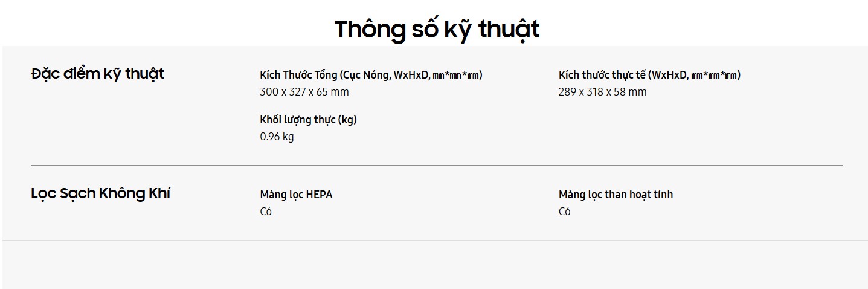Click the 'Màng lọc than hoạt tính' label

(x=616, y=195)
